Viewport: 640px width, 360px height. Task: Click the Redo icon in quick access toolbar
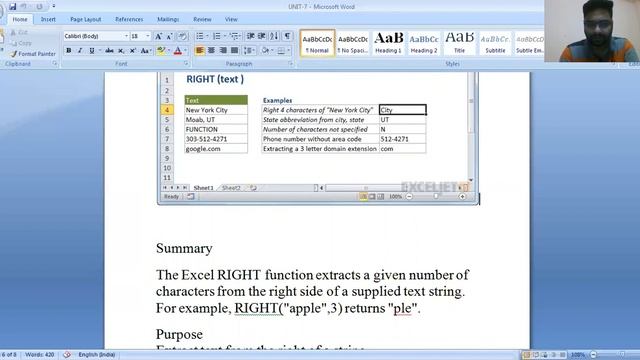(39, 7)
